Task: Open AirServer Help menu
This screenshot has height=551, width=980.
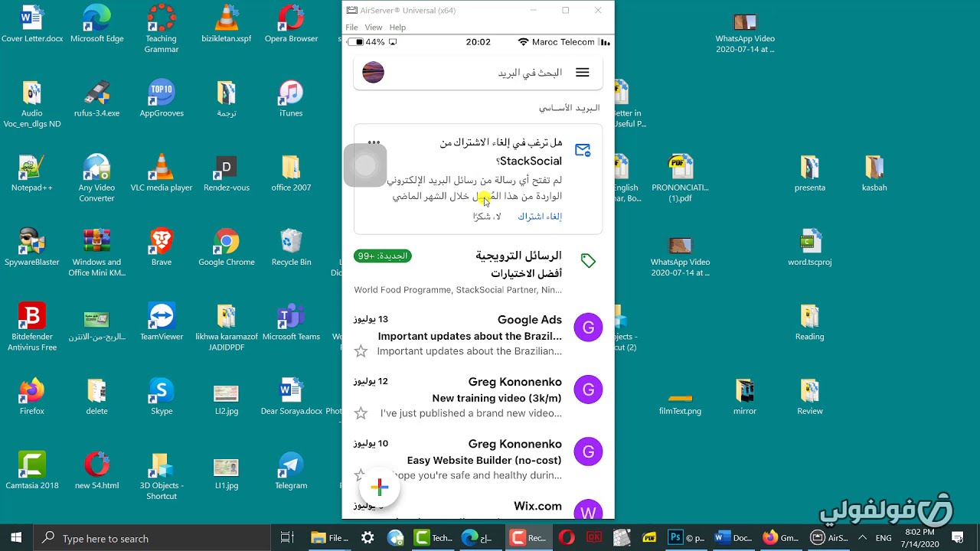Action: click(397, 28)
